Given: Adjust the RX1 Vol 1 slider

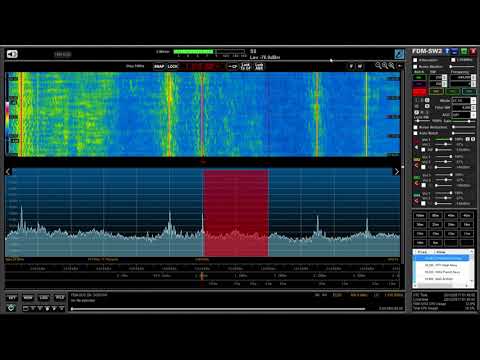Looking at the screenshot, I should (443, 139).
